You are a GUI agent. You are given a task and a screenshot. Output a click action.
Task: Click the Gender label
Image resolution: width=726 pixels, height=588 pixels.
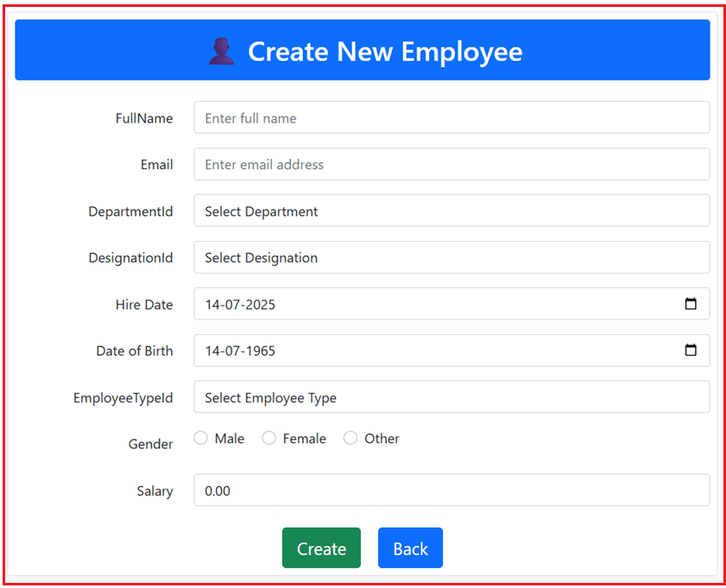pos(150,444)
